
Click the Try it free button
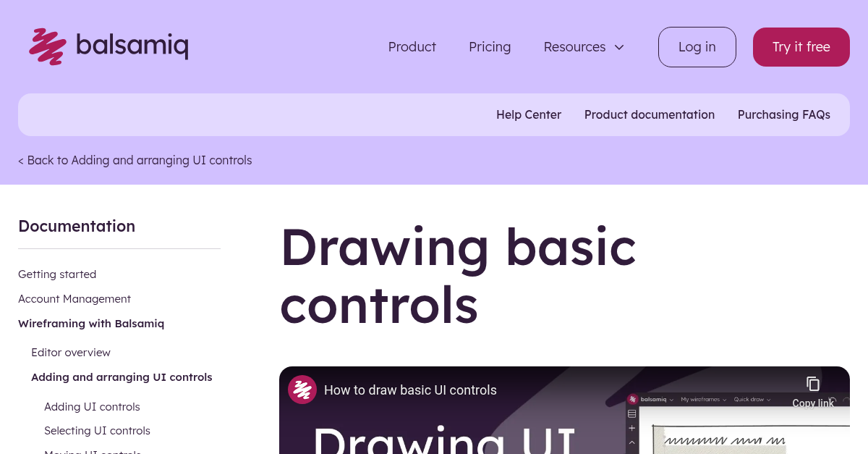click(801, 47)
